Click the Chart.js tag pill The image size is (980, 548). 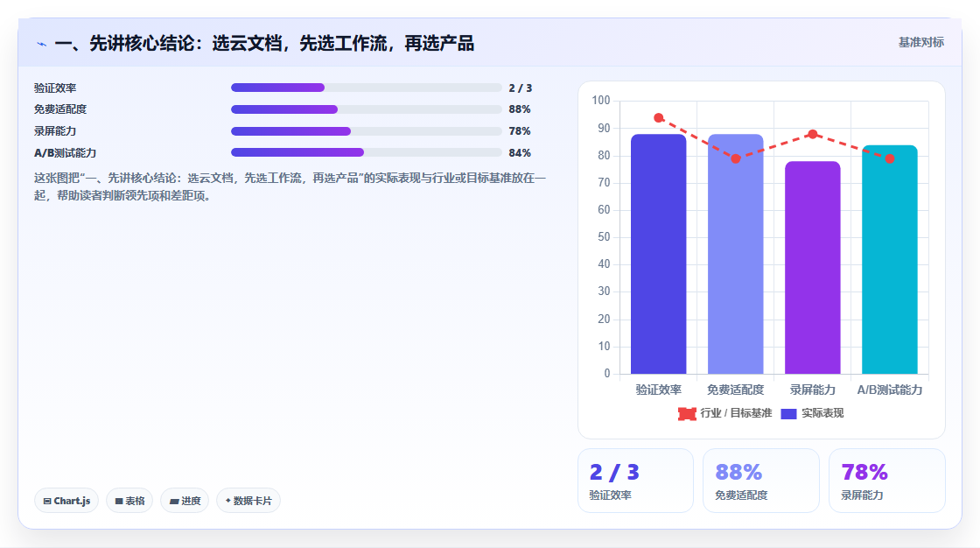pyautogui.click(x=66, y=501)
